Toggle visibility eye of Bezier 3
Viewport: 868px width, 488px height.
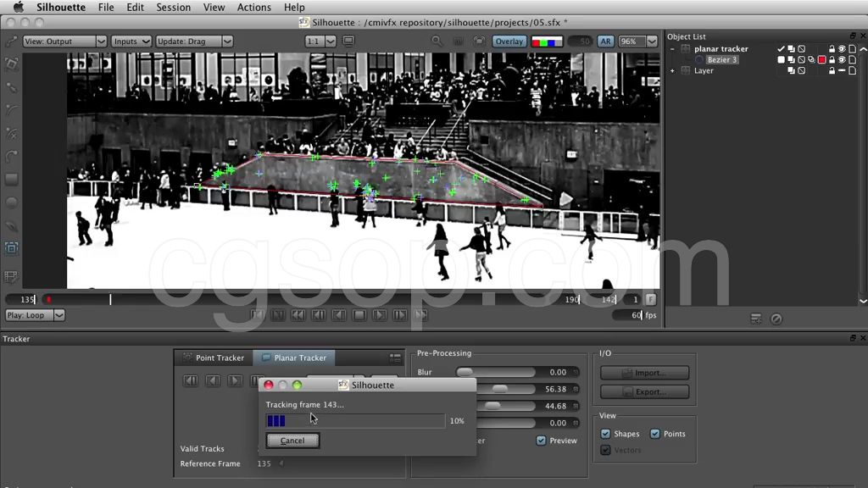coord(842,60)
